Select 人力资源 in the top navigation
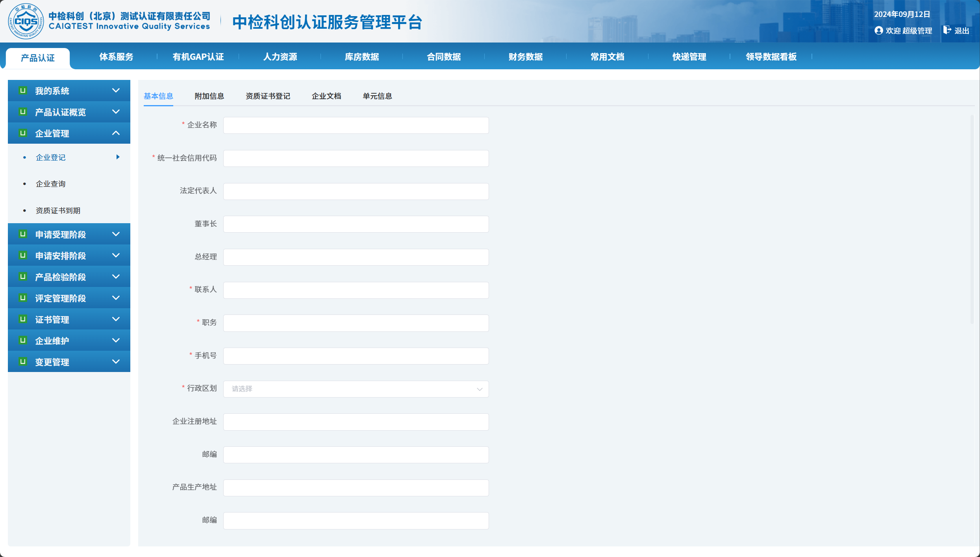The image size is (980, 557). tap(280, 57)
